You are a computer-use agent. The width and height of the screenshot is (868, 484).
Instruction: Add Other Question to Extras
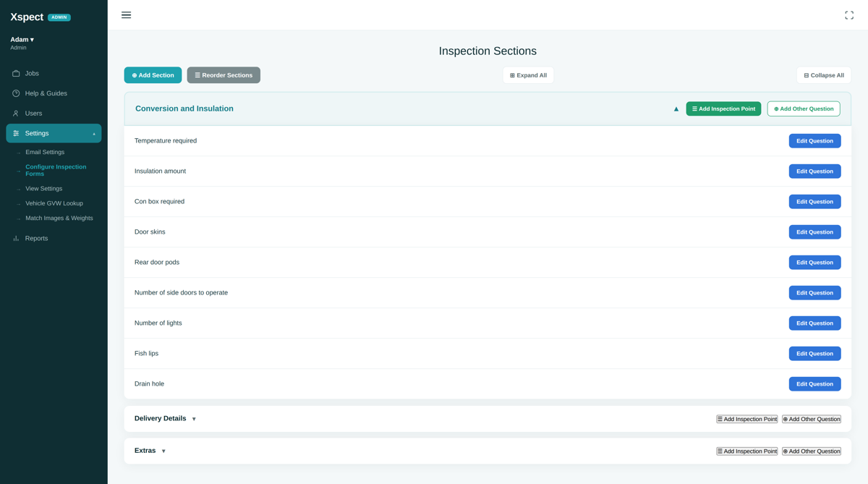[812, 451]
